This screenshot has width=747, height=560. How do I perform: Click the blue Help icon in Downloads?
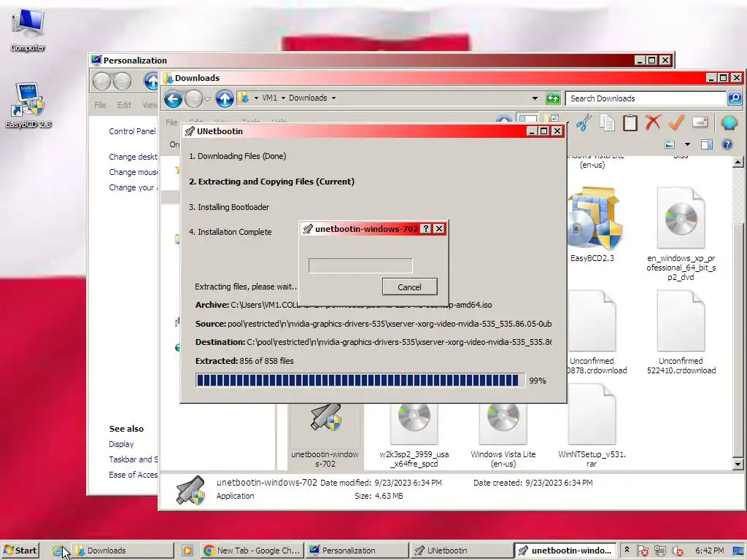(727, 144)
